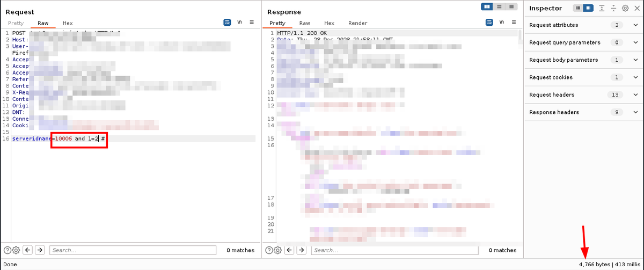Switch to the Response Hex tab
Image resolution: width=644 pixels, height=270 pixels.
pyautogui.click(x=330, y=23)
